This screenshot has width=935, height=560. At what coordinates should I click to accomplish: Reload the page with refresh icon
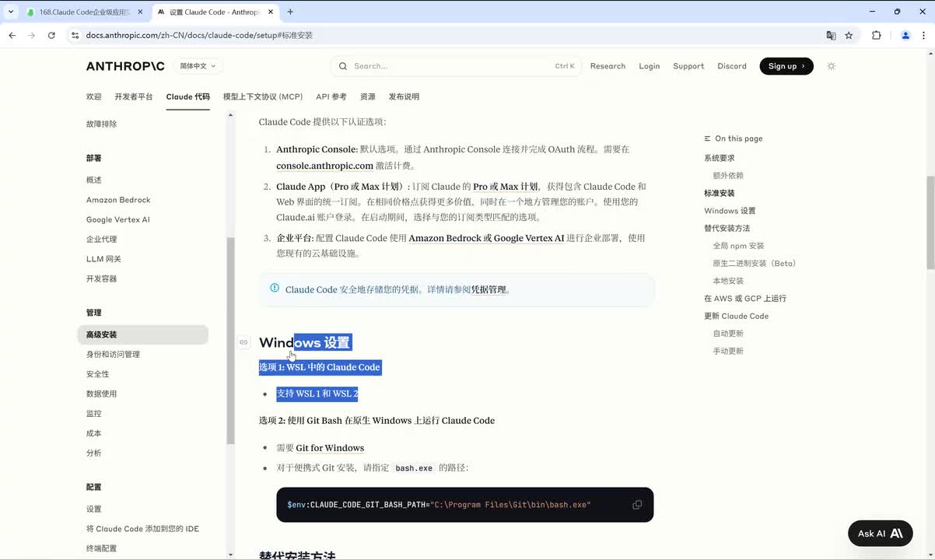click(51, 35)
